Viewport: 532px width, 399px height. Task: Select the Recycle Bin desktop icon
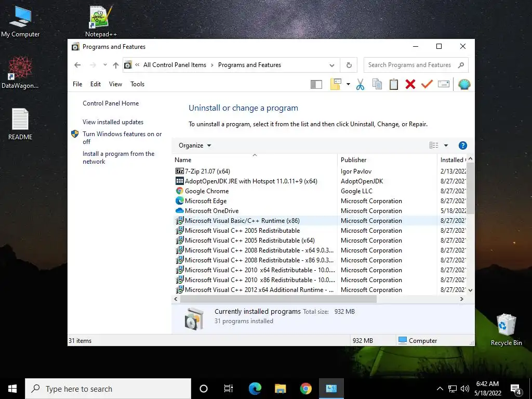click(x=506, y=330)
